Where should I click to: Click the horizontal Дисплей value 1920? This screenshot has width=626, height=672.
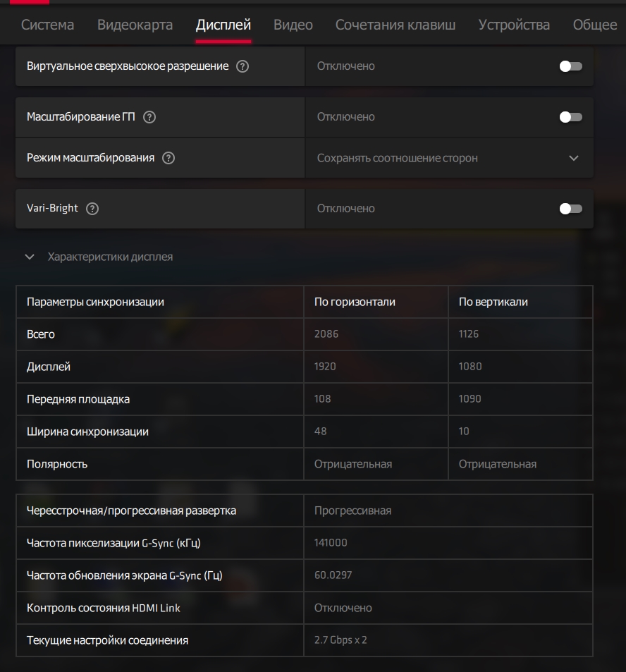point(325,367)
